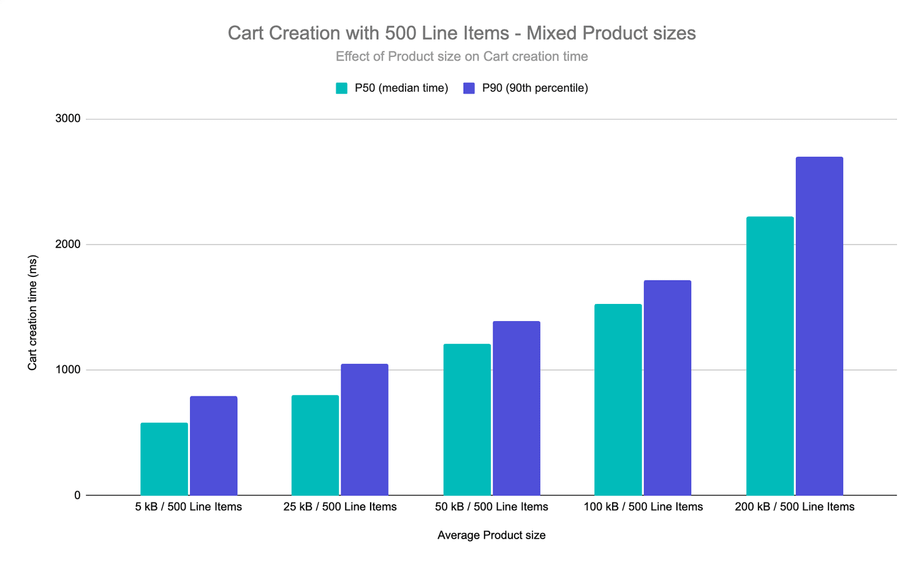Pick the purple P90 bar for 50 kB
The height and width of the screenshot is (568, 924).
(517, 408)
